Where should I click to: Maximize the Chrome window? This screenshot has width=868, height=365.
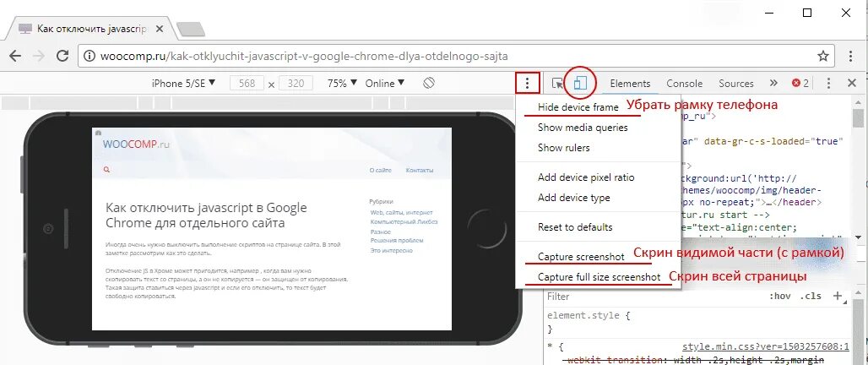(807, 14)
